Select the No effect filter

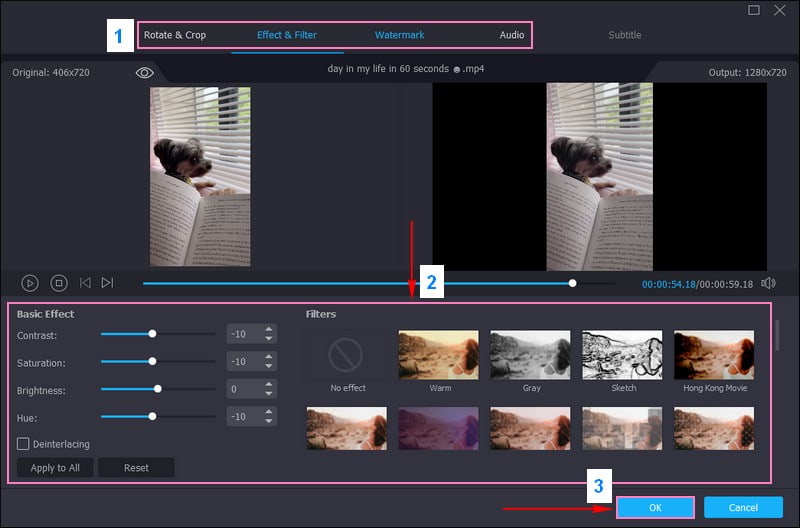tap(347, 355)
